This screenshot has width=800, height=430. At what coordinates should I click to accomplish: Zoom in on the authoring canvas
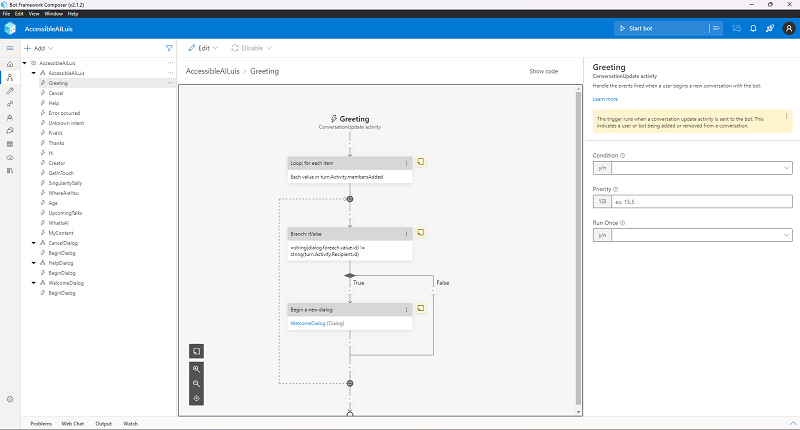196,369
